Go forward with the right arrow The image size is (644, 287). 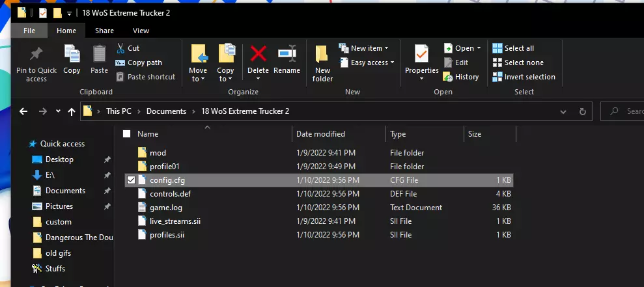(x=43, y=111)
